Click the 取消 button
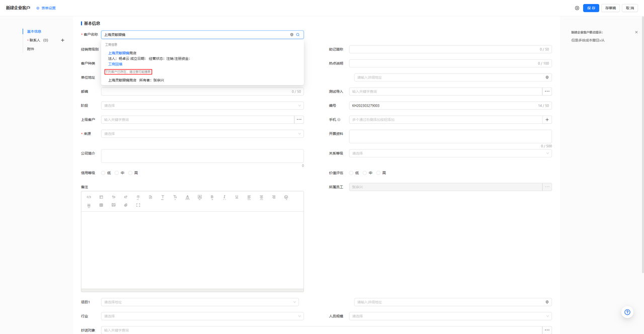 pos(630,8)
